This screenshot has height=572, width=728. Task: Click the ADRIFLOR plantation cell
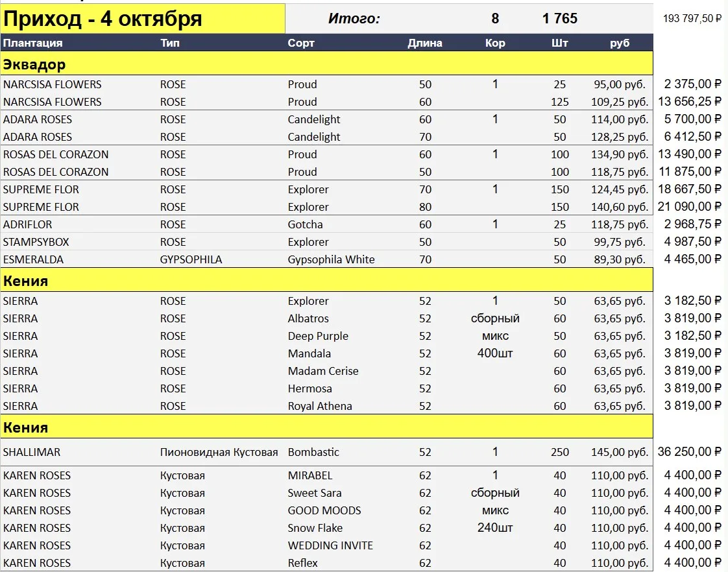tap(27, 224)
